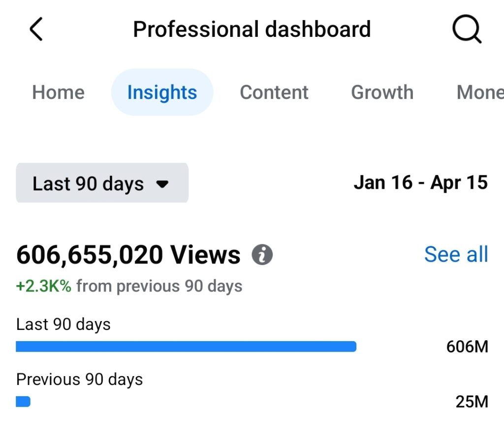Tap the green +2.3K% change text
This screenshot has height=441, width=504.
(x=44, y=286)
